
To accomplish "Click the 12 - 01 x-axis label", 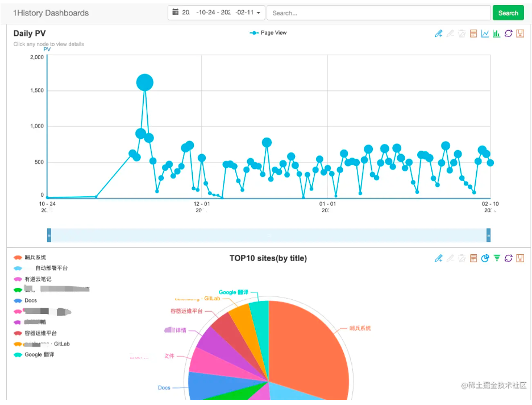I will [202, 204].
